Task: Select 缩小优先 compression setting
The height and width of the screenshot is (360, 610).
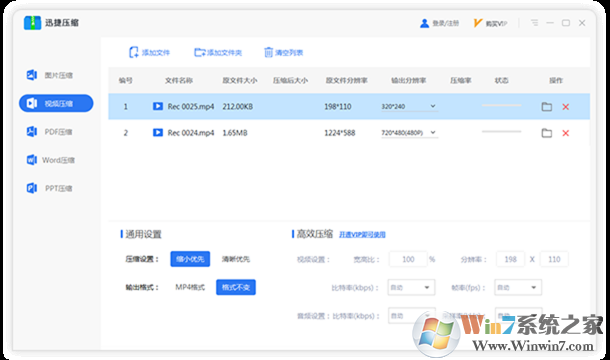Action: (190, 259)
